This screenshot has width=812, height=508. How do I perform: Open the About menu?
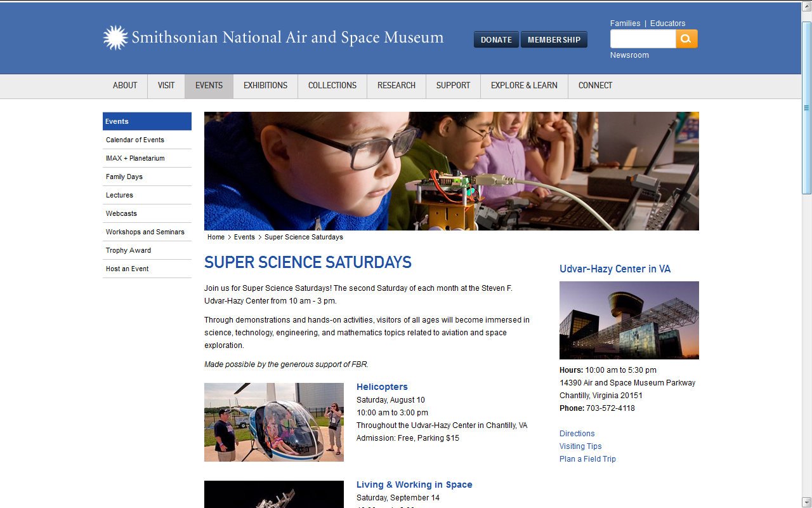pyautogui.click(x=125, y=86)
